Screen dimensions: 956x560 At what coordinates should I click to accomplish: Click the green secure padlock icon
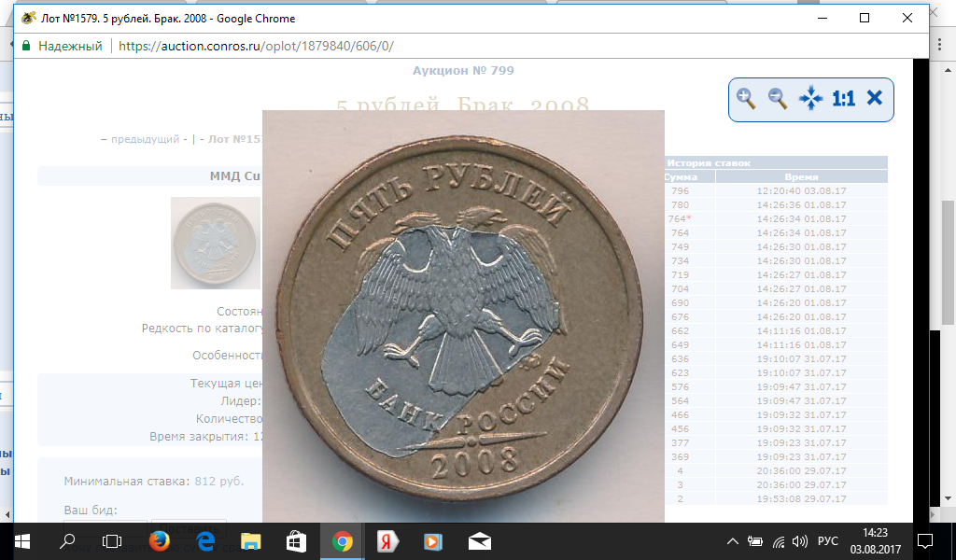tap(26, 46)
